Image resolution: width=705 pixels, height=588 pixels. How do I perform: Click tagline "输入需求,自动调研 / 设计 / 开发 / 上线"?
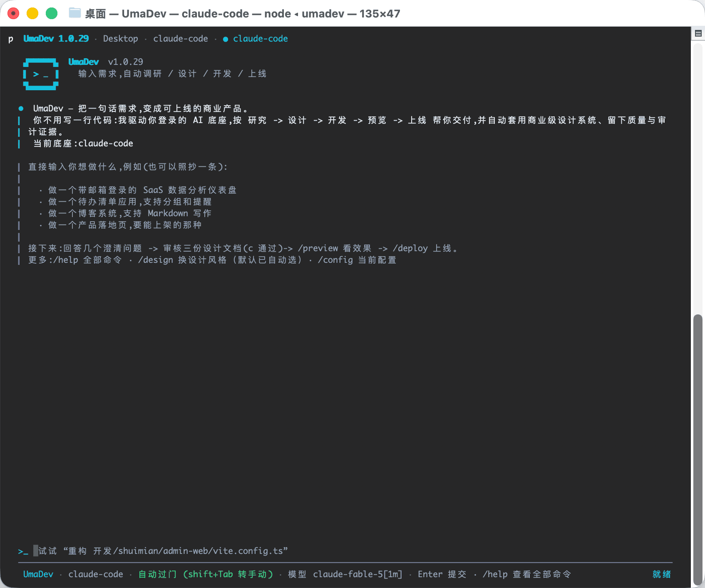tap(172, 74)
